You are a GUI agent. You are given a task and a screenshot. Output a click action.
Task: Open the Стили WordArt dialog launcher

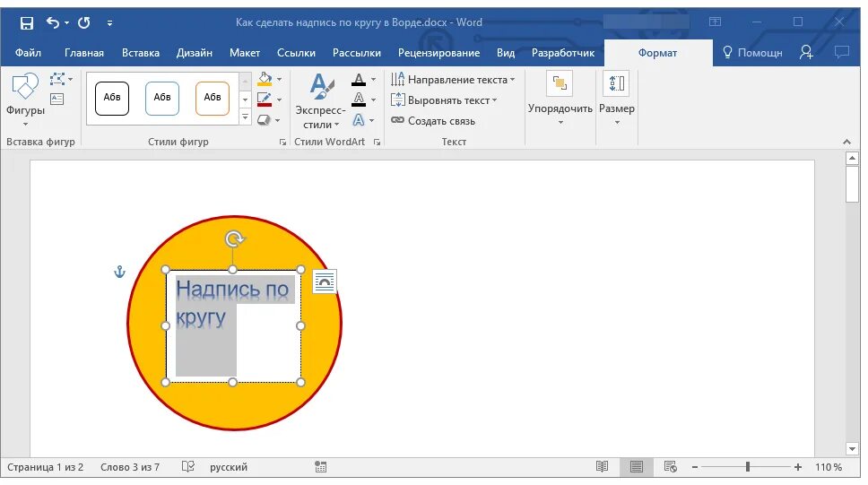[x=377, y=143]
